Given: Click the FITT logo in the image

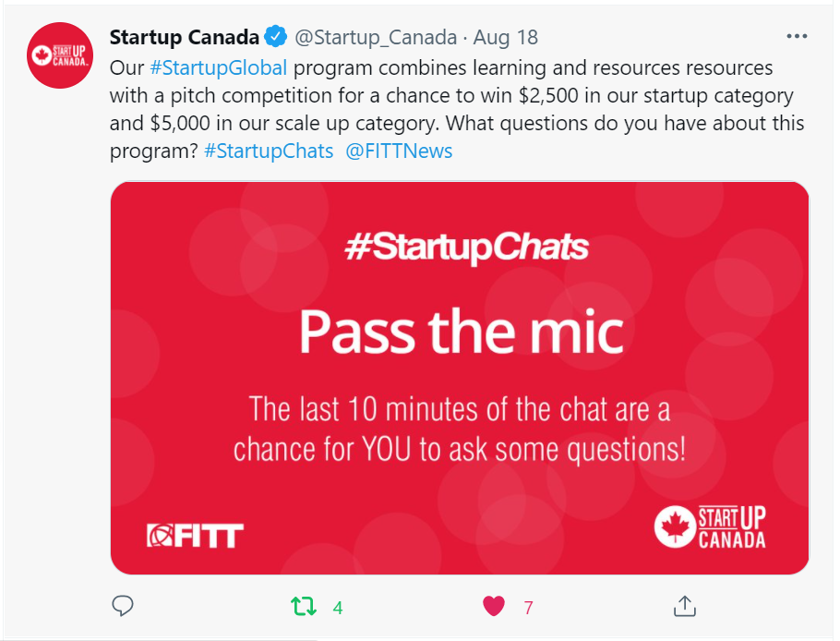Looking at the screenshot, I should coord(195,536).
